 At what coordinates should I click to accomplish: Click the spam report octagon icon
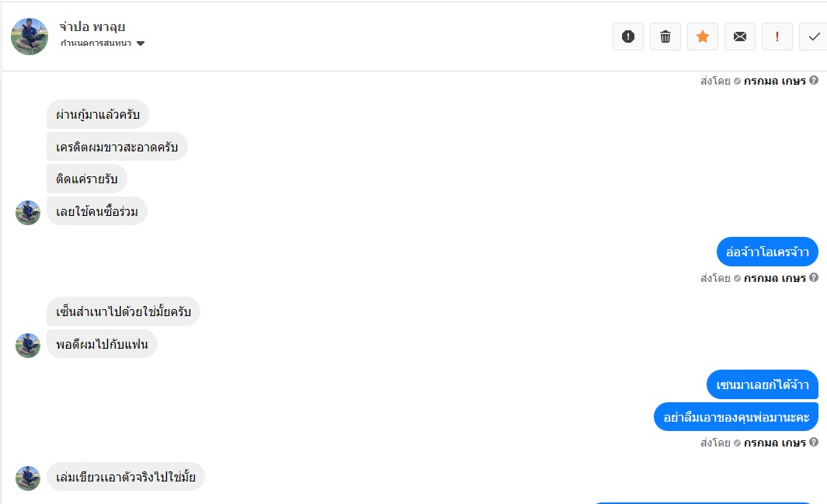click(x=628, y=36)
